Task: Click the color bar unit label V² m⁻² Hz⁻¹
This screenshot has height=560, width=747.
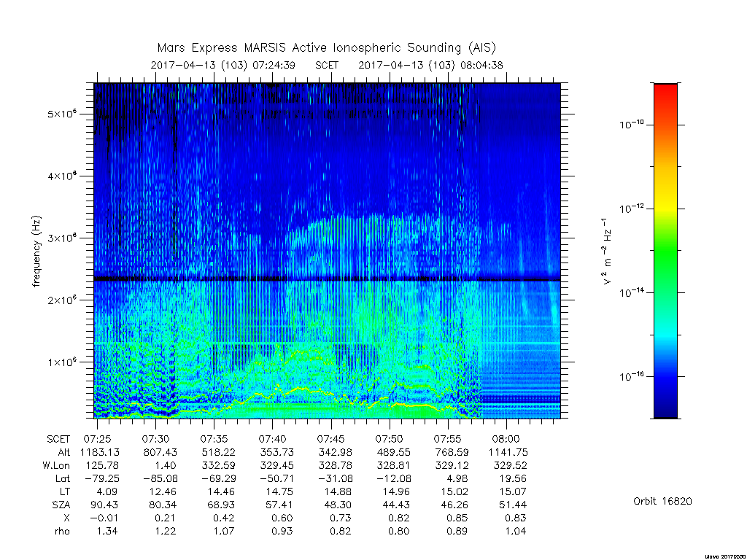Action: [607, 252]
